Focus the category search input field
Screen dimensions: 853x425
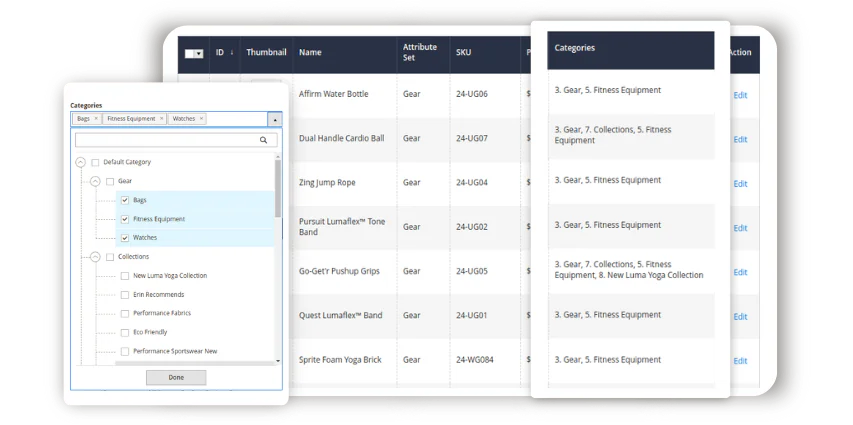(x=176, y=140)
